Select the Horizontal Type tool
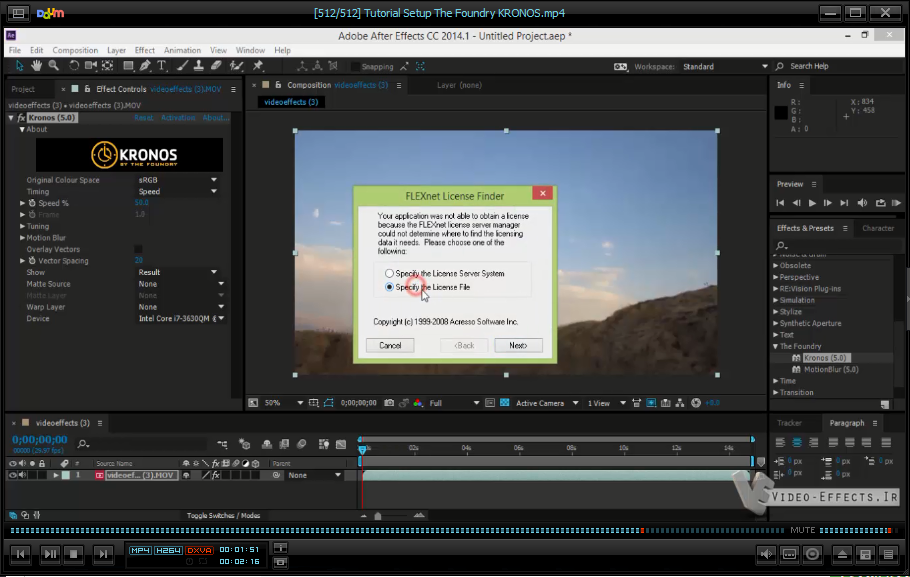910x577 pixels. coord(162,66)
